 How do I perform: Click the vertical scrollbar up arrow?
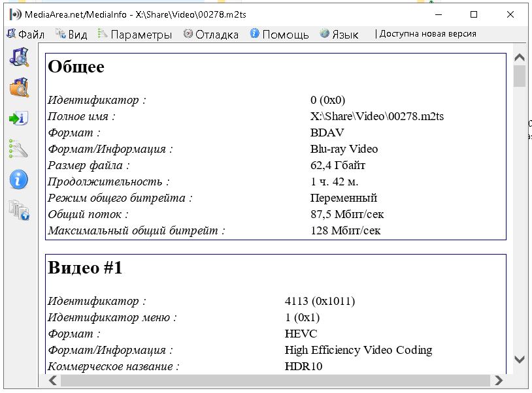coord(520,57)
